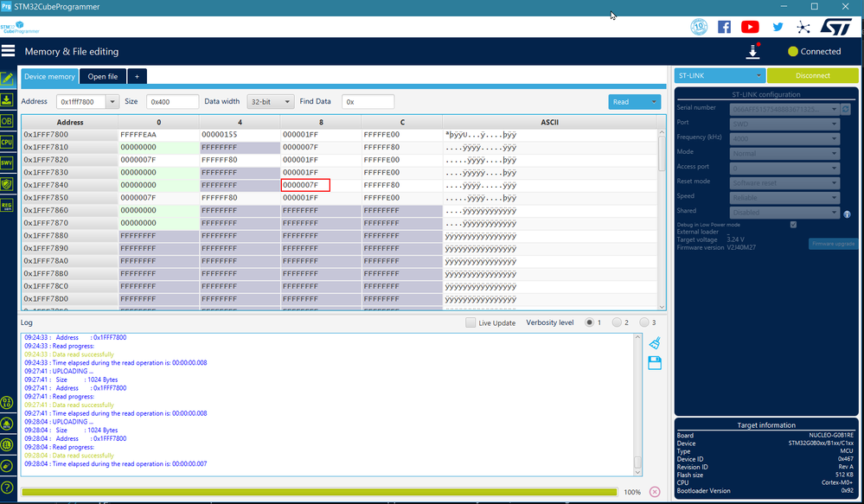
Task: Open the Speed Reliable dropdown
Action: 784,197
